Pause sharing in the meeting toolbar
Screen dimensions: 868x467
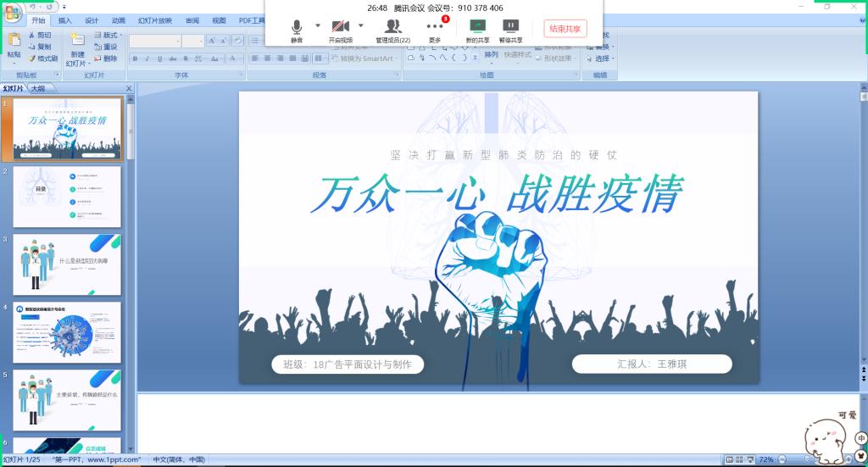click(x=510, y=29)
